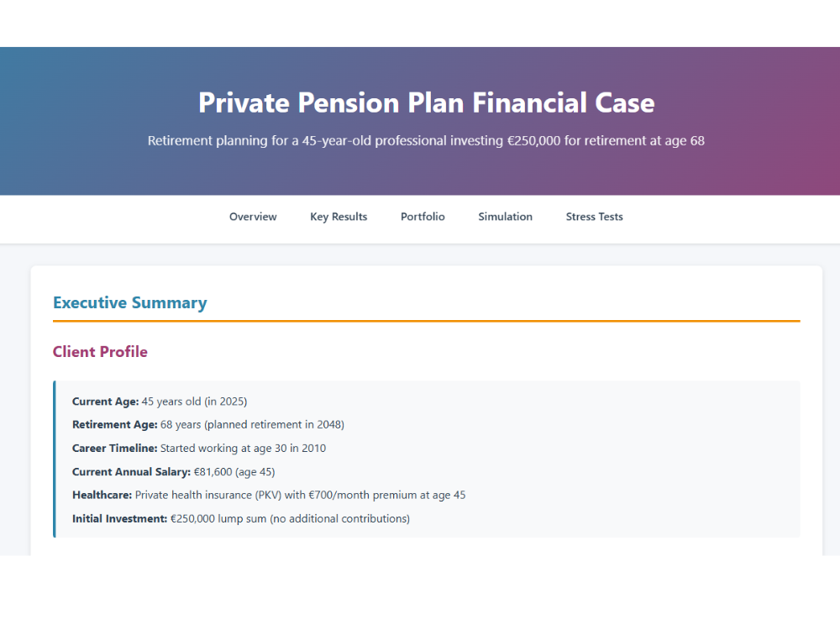The image size is (840, 630).
Task: Open the Simulation section
Action: pyautogui.click(x=505, y=217)
